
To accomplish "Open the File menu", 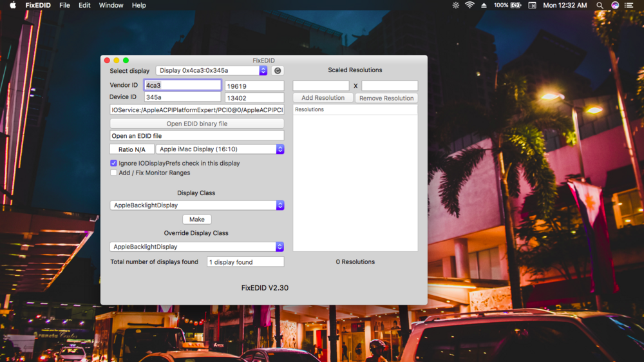I will click(64, 5).
